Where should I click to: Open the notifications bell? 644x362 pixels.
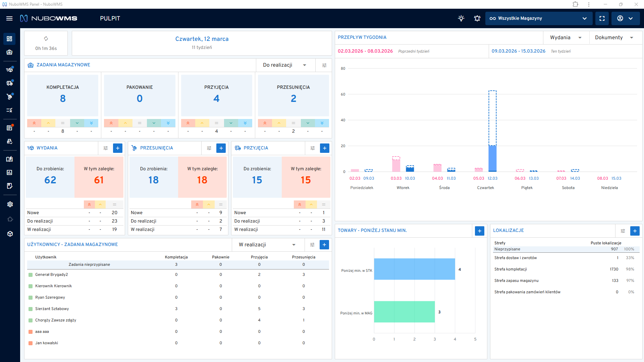(x=477, y=18)
